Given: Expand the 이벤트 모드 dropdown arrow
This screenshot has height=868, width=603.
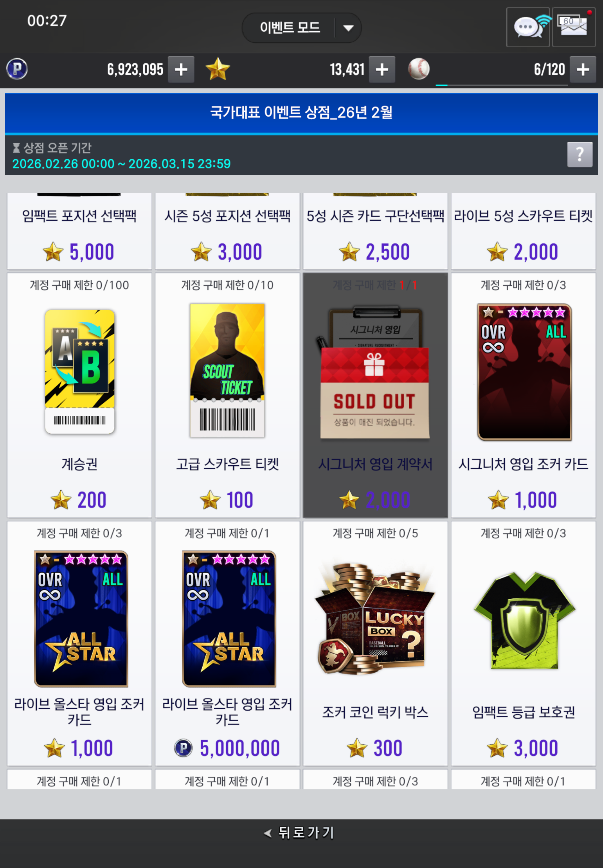Looking at the screenshot, I should click(348, 28).
